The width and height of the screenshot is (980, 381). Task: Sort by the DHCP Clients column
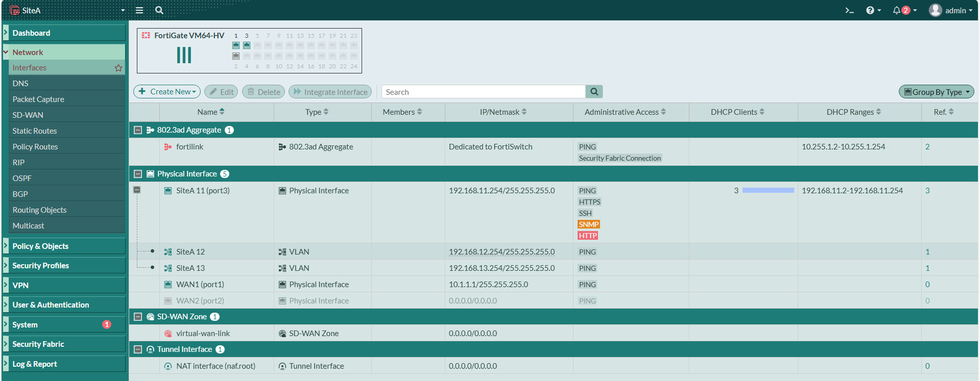pos(737,112)
